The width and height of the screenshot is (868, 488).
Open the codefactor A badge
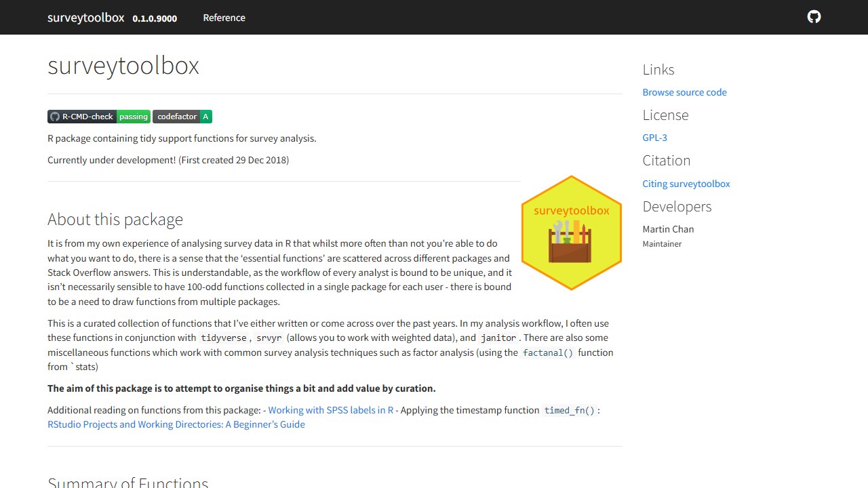[182, 117]
